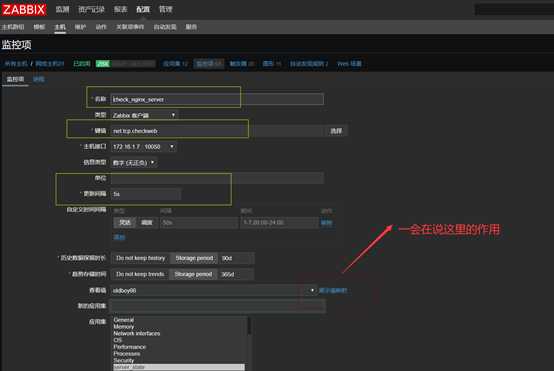Go to 服务 submenu

point(191,27)
